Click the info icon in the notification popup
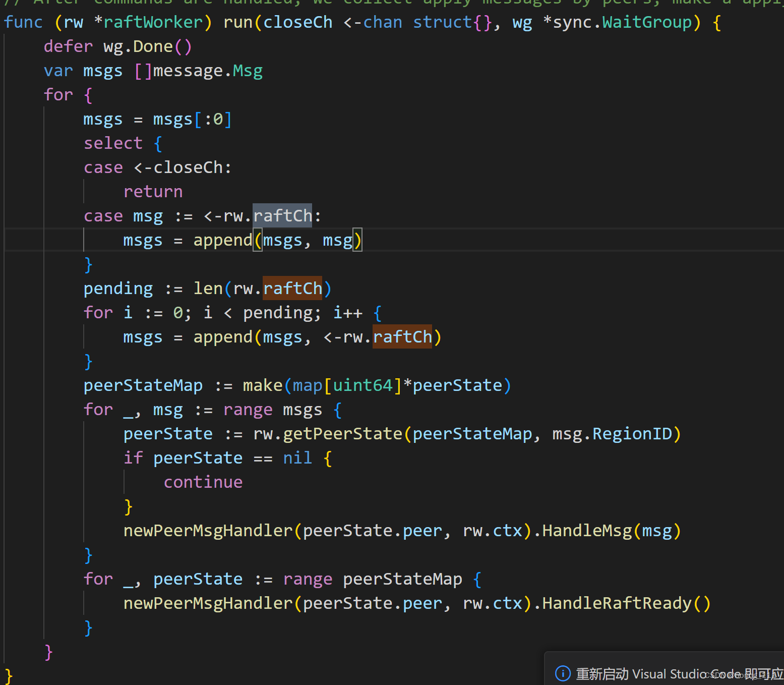 562,673
